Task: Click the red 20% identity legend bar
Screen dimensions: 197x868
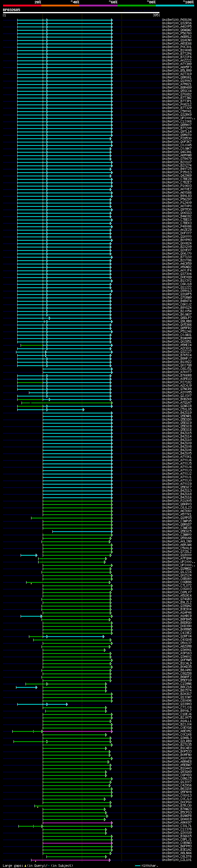Action: pos(22,6)
